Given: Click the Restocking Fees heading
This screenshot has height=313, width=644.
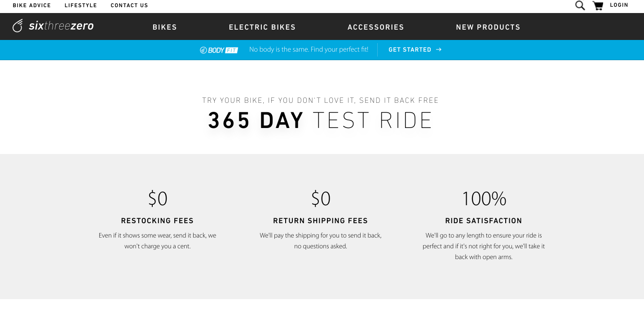Looking at the screenshot, I should (x=157, y=220).
